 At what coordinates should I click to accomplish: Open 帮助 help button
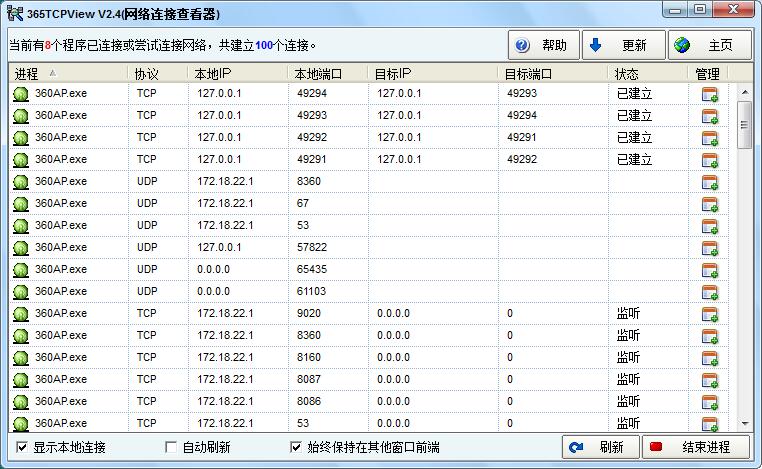[544, 45]
